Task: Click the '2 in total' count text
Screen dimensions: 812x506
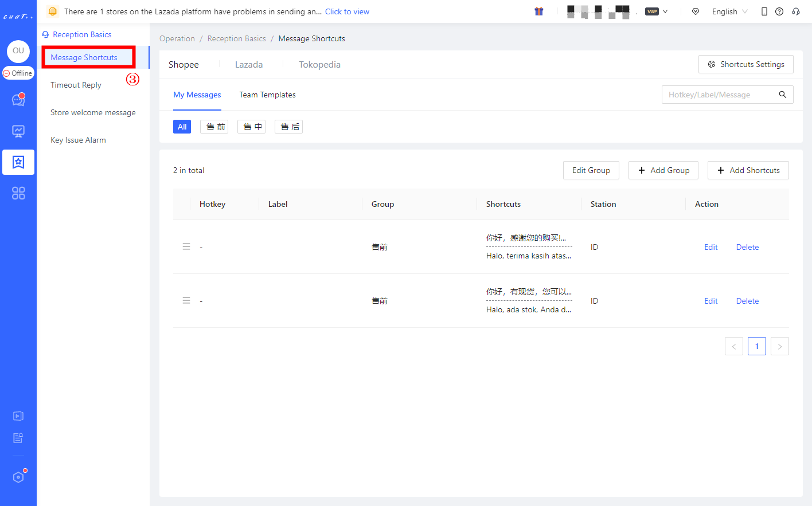Action: (x=189, y=170)
